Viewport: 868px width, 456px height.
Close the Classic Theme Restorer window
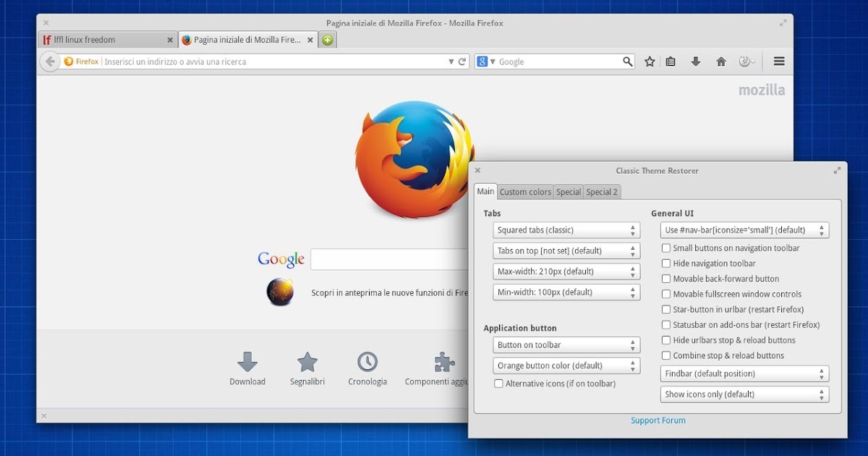pyautogui.click(x=477, y=171)
